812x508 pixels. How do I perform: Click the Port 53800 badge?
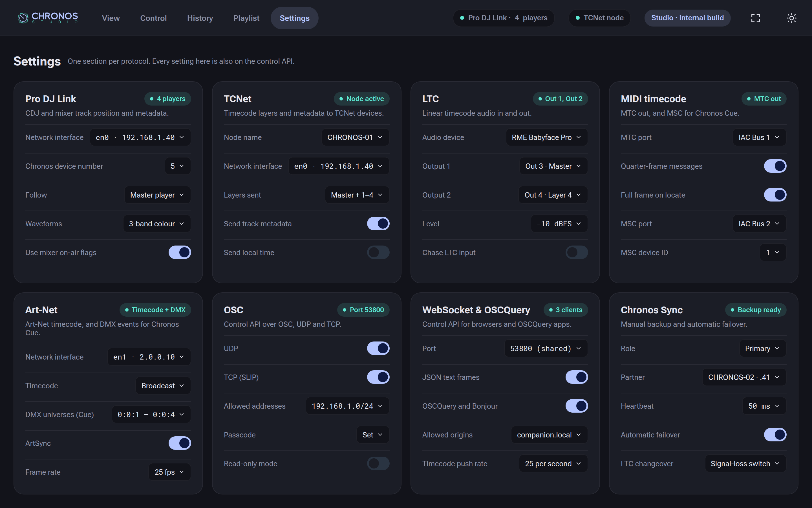pos(363,310)
